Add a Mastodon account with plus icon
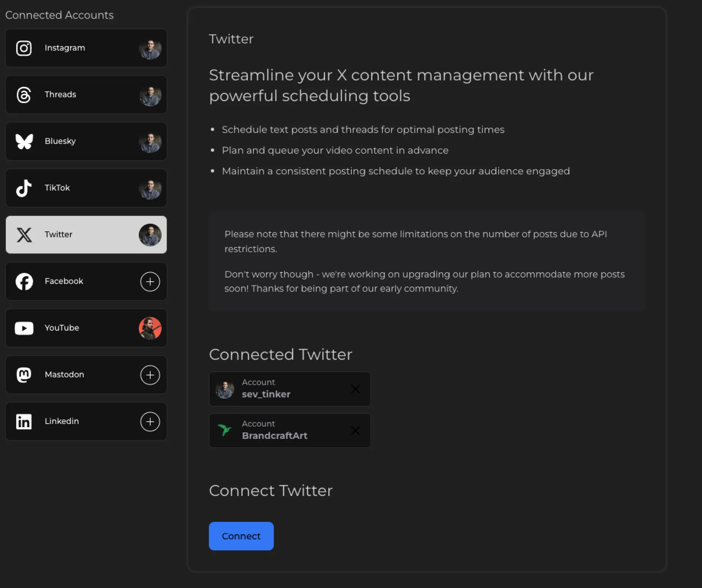Image resolution: width=702 pixels, height=588 pixels. 150,375
